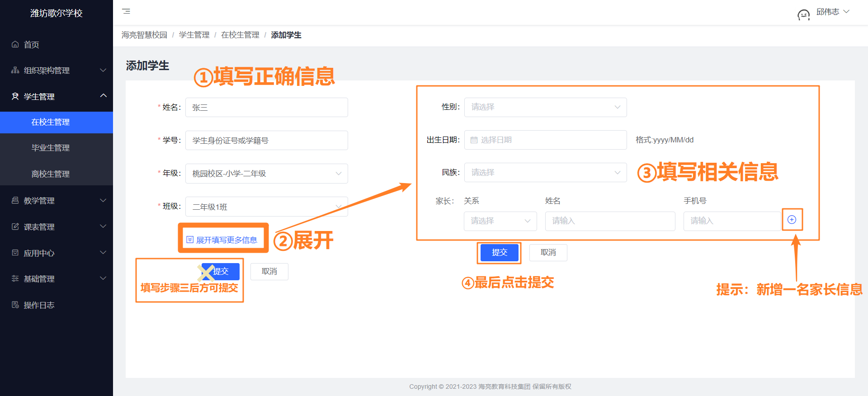The height and width of the screenshot is (396, 868).
Task: Click the 应用中心 sidebar icon
Action: click(15, 253)
